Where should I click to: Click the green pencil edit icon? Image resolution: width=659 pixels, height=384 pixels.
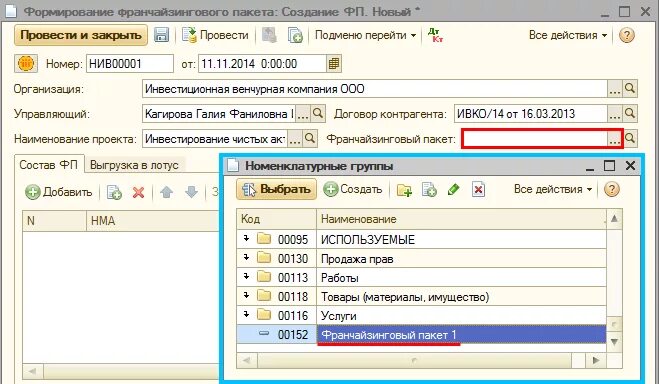[x=453, y=190]
